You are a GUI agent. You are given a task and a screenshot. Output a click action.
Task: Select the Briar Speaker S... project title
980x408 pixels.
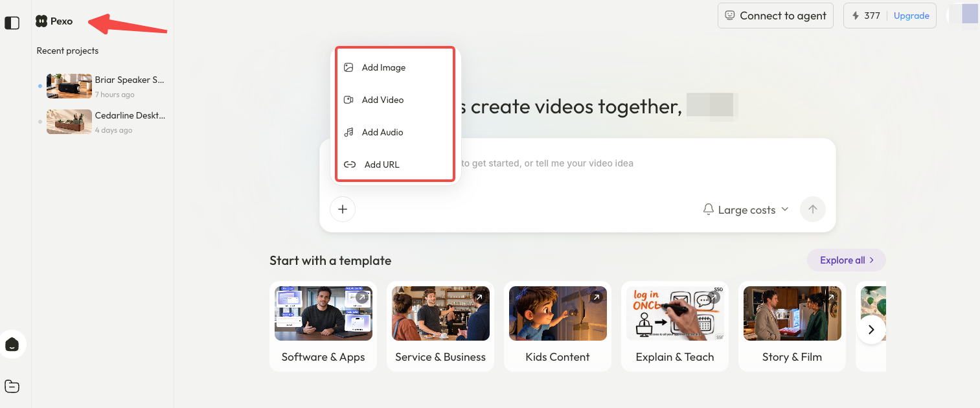[x=130, y=80]
